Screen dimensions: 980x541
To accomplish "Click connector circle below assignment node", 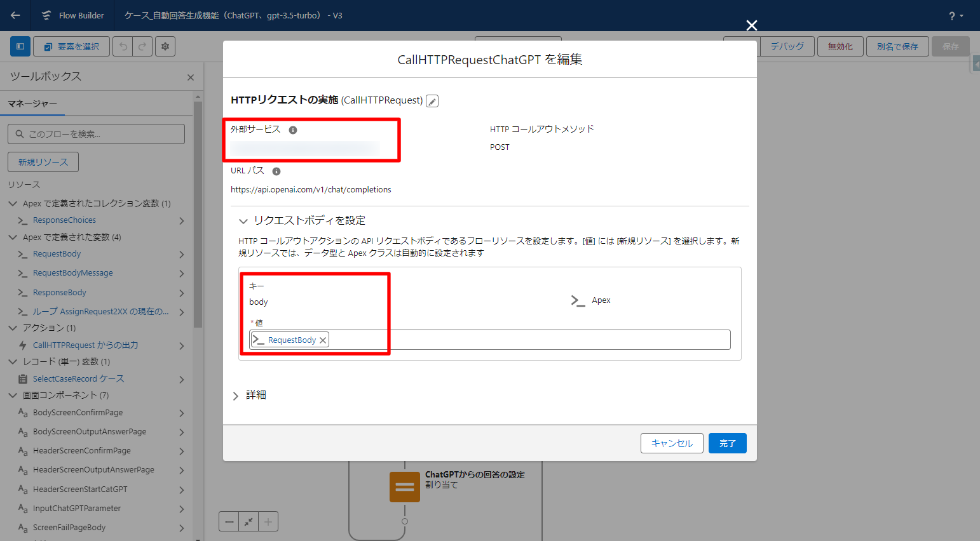I will pyautogui.click(x=405, y=521).
